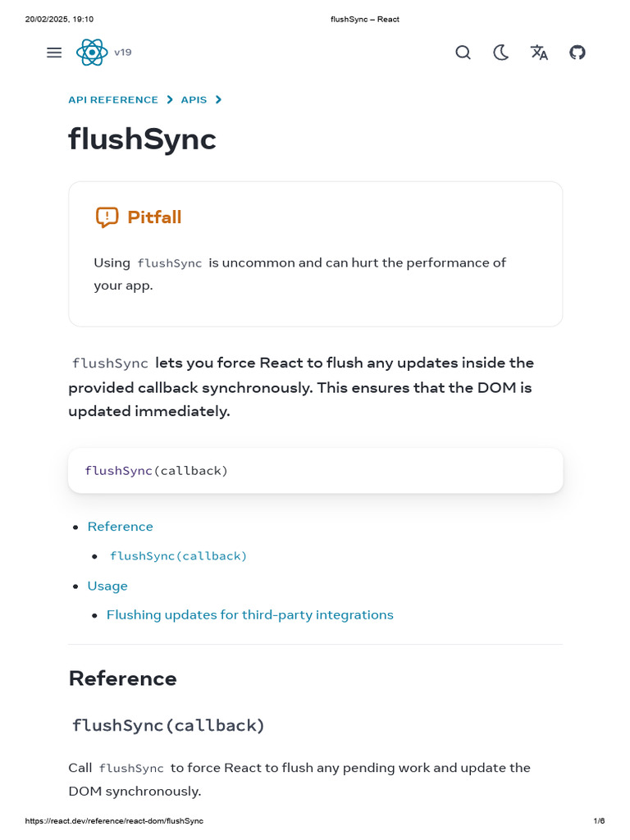This screenshot has height=840, width=630.
Task: Click chevron after APIS breadcrumb
Action: tap(218, 100)
